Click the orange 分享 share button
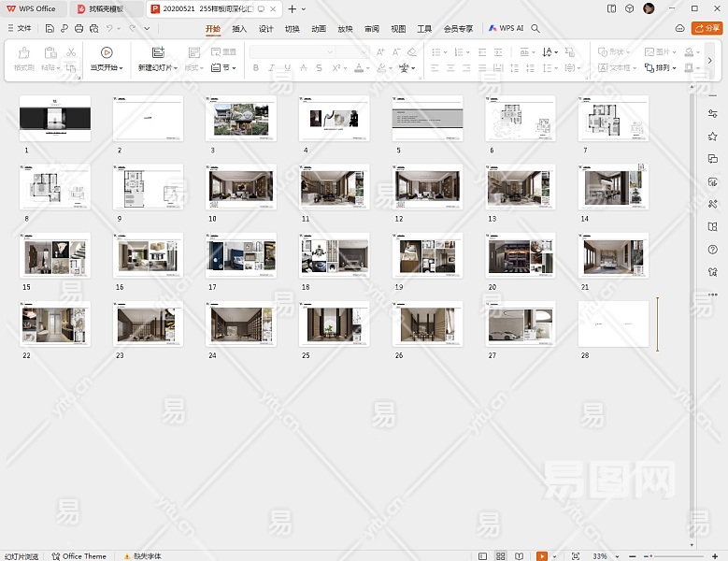 pos(707,29)
